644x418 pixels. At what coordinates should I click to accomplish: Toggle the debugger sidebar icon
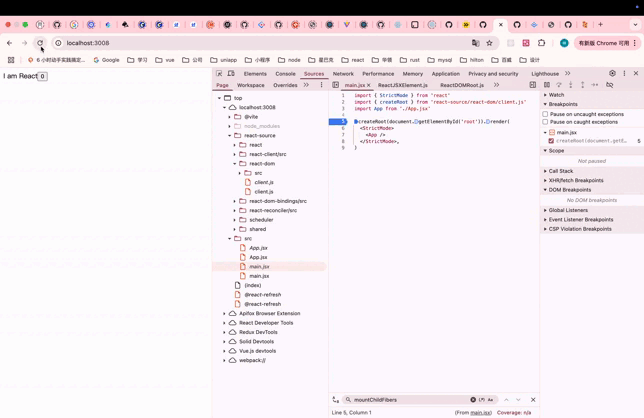click(533, 85)
